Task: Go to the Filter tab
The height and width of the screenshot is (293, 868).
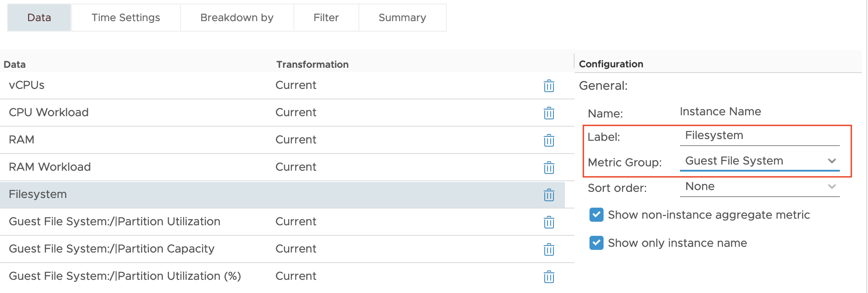Action: (326, 18)
